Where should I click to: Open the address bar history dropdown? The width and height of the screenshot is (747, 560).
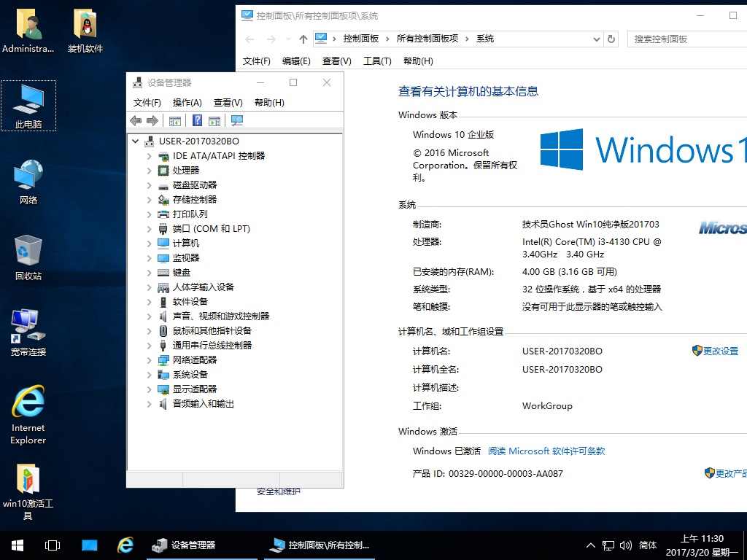(x=596, y=39)
